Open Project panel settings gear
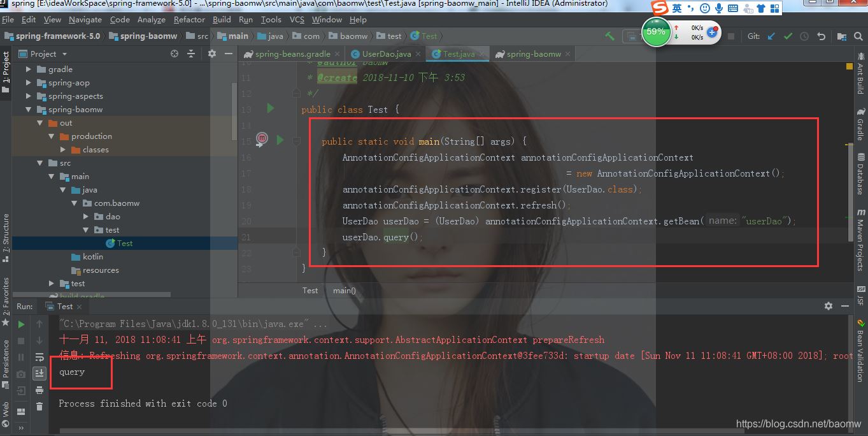 pos(212,54)
